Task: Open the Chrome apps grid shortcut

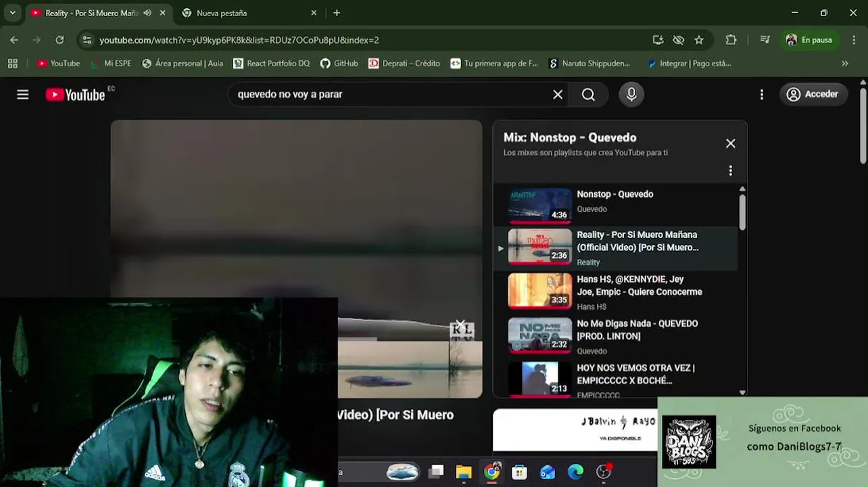Action: pos(12,64)
